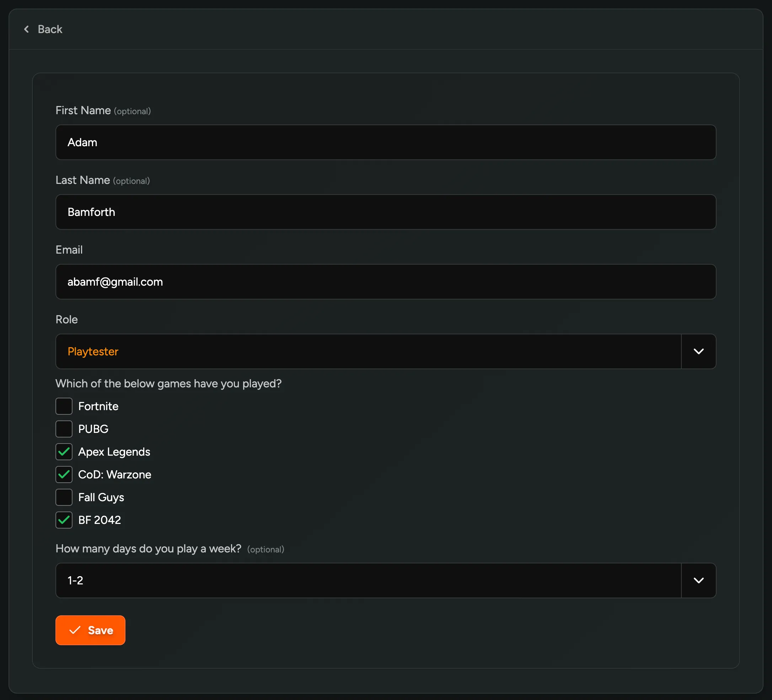This screenshot has width=772, height=700.
Task: Open the Role dropdown showing Playtester
Action: (368, 351)
